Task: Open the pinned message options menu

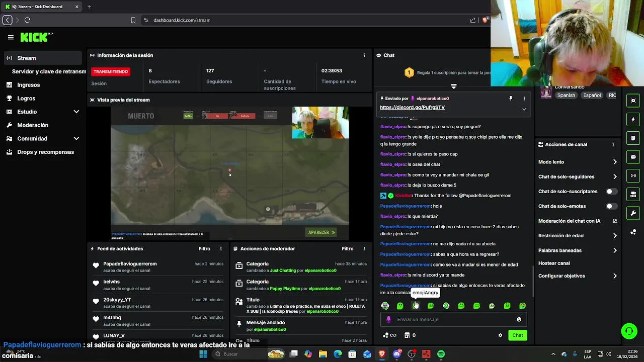Action: pos(524,99)
